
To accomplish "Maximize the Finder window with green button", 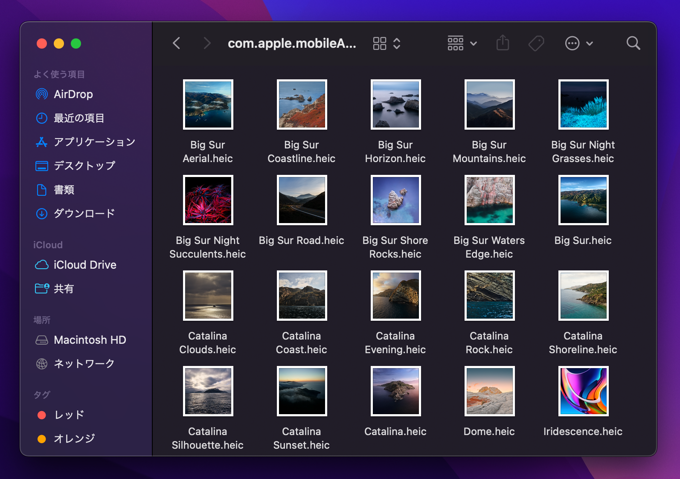I will (x=76, y=43).
